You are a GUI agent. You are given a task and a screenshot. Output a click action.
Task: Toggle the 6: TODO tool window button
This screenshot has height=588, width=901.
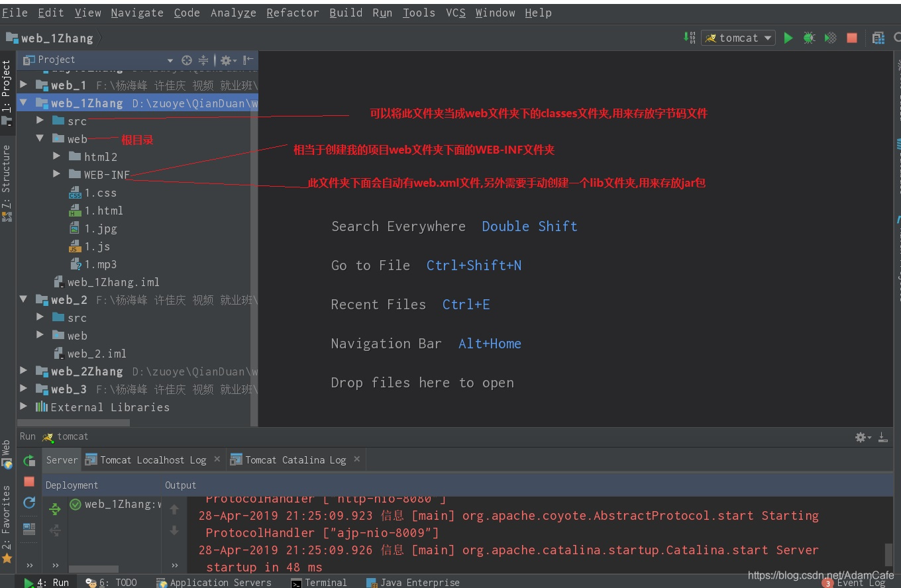tap(111, 582)
